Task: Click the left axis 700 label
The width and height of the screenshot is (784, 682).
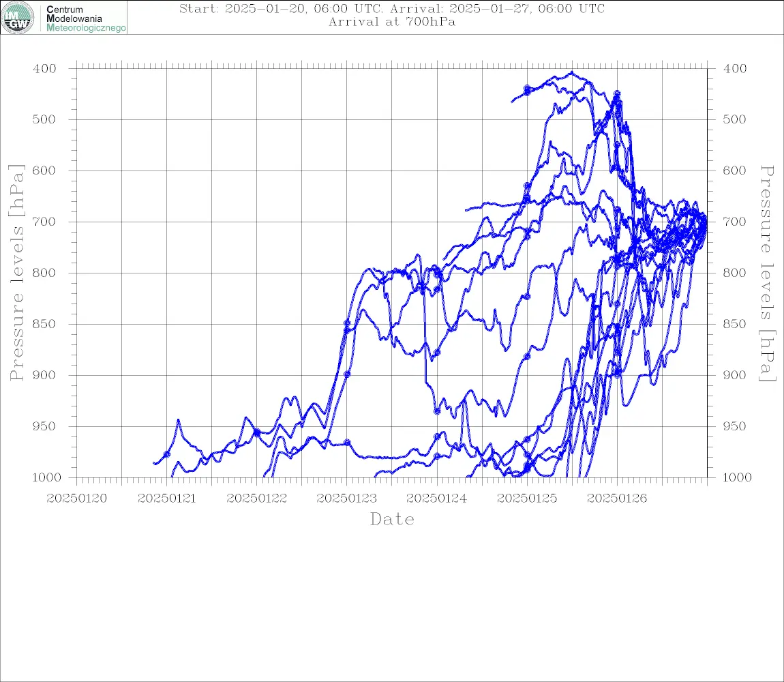Action: pos(44,222)
